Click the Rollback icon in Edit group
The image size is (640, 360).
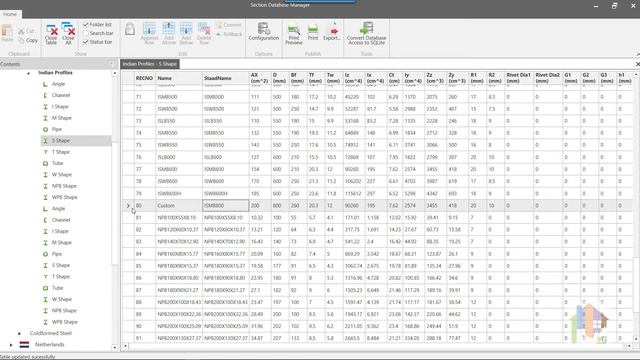coord(219,34)
